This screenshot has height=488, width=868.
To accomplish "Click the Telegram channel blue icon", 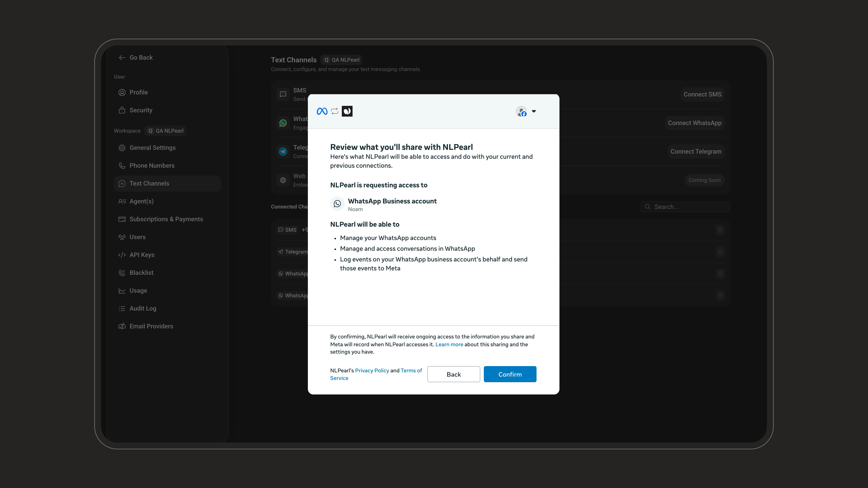I will (283, 151).
